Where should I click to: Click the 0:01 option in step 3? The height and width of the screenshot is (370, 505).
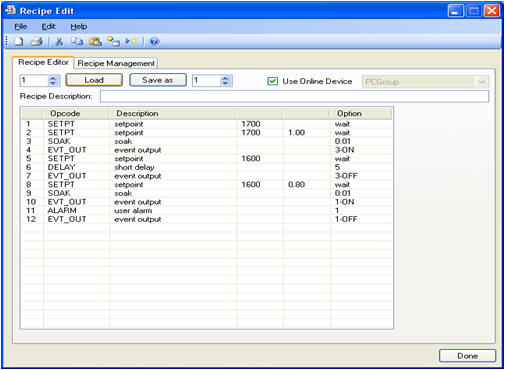pyautogui.click(x=343, y=141)
